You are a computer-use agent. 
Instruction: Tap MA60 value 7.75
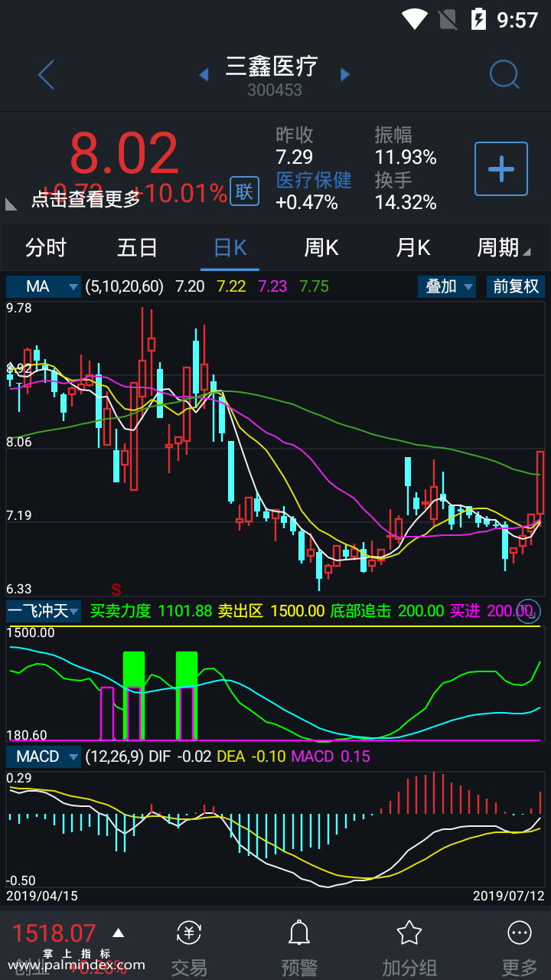pos(315,286)
